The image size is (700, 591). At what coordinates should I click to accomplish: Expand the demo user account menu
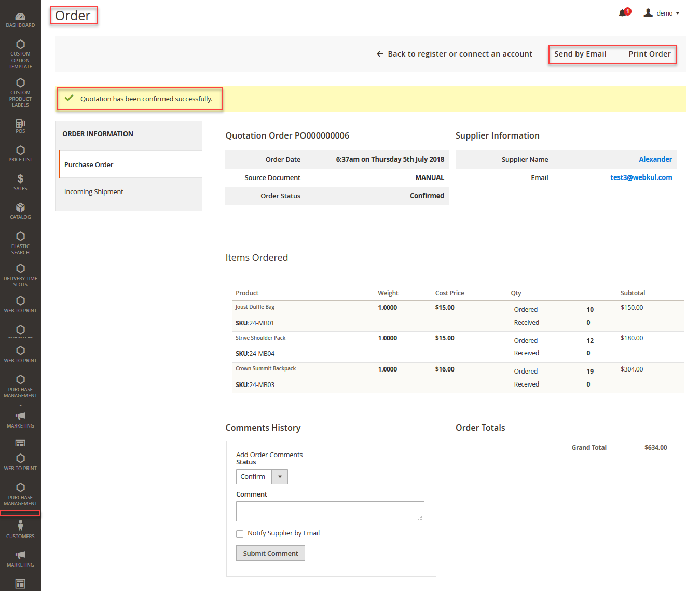click(662, 13)
